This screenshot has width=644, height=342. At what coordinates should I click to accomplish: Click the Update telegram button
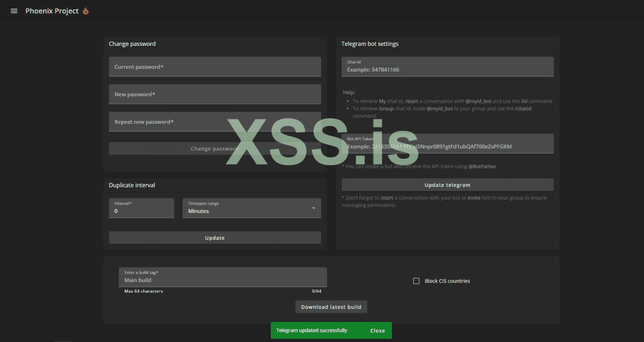(447, 185)
